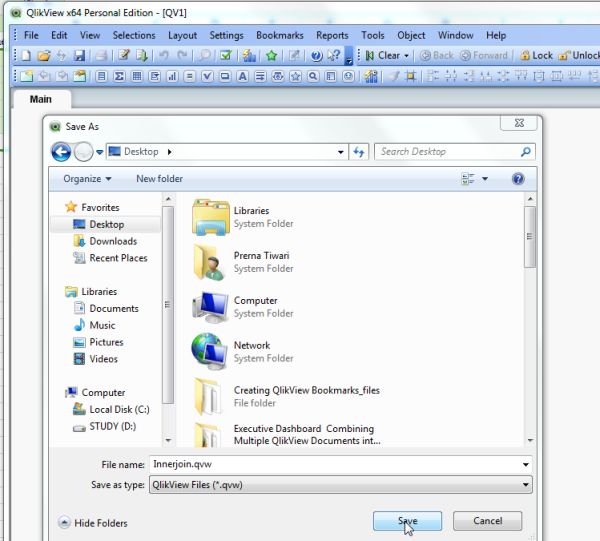Expand the Clear button dropdown arrow
600x541 pixels.
coord(406,56)
